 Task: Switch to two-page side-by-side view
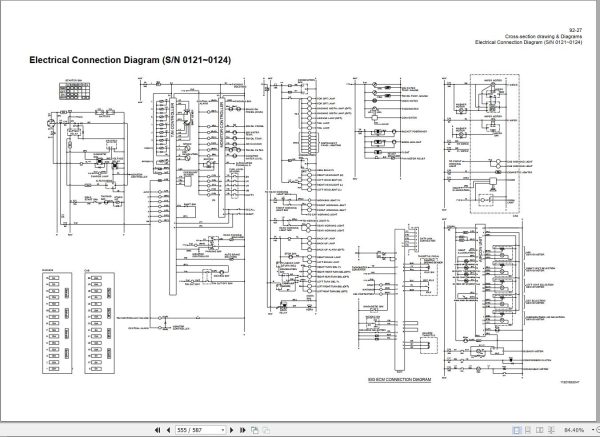[540, 430]
